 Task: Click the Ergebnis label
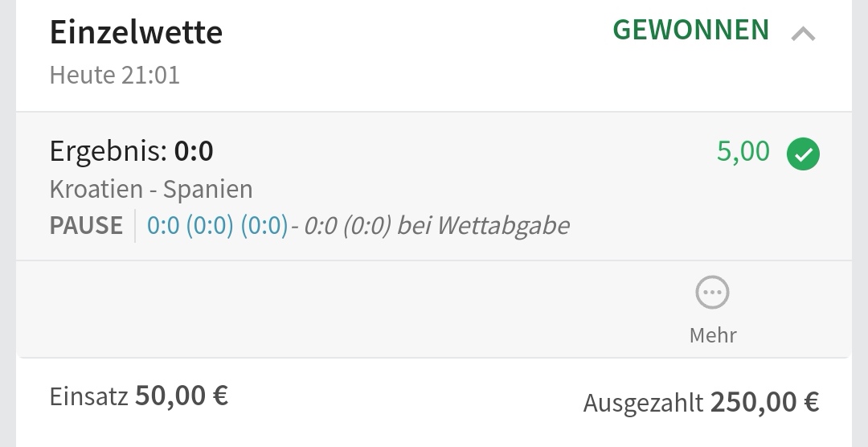[108, 152]
